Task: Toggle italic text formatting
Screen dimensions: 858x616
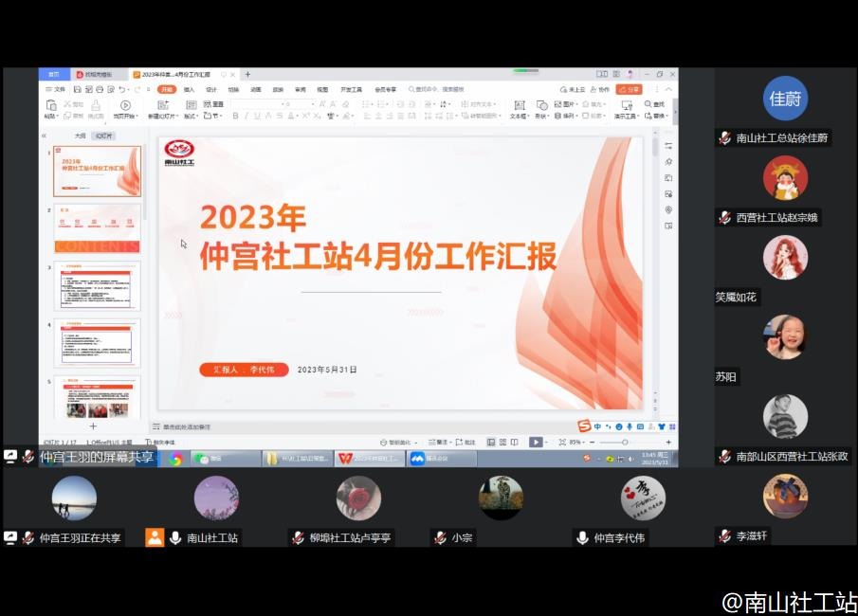Action: tap(246, 116)
